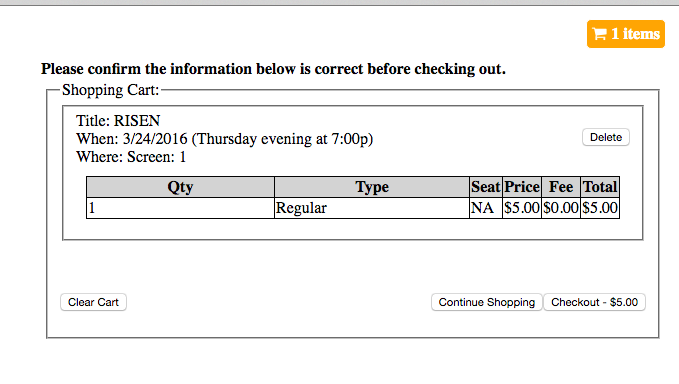Click the Shopping Cart: legend label

pos(110,90)
